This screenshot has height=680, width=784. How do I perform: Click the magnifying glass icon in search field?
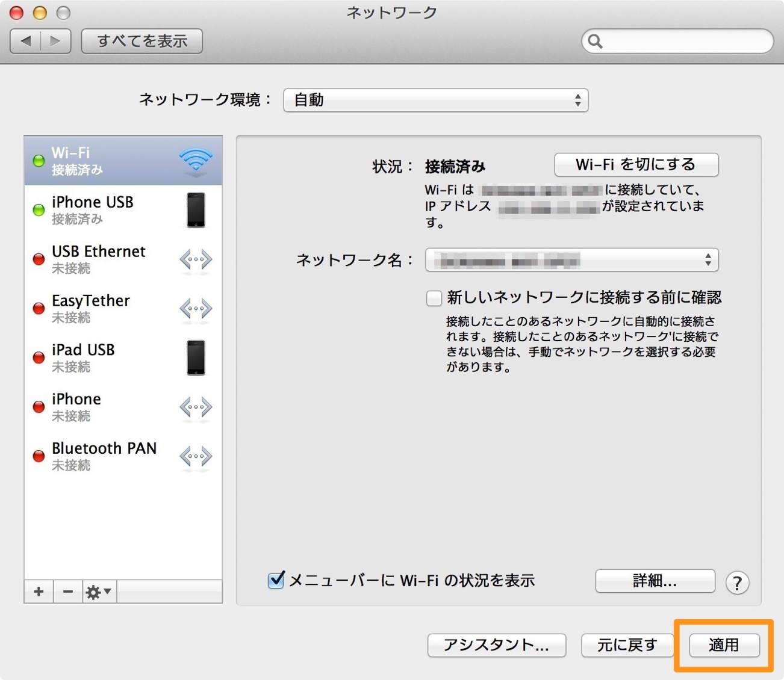(596, 41)
